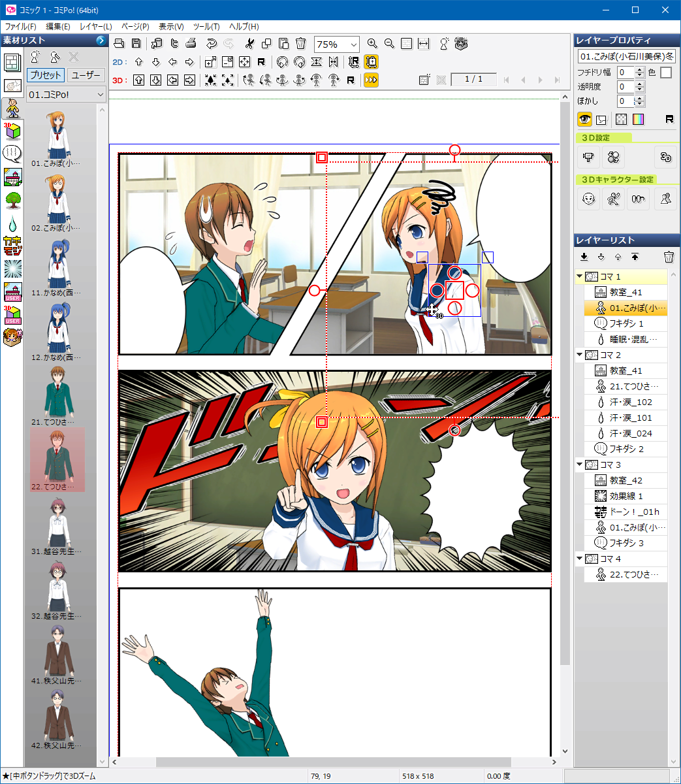Select the speech balloon material category
The image size is (681, 784).
click(12, 154)
